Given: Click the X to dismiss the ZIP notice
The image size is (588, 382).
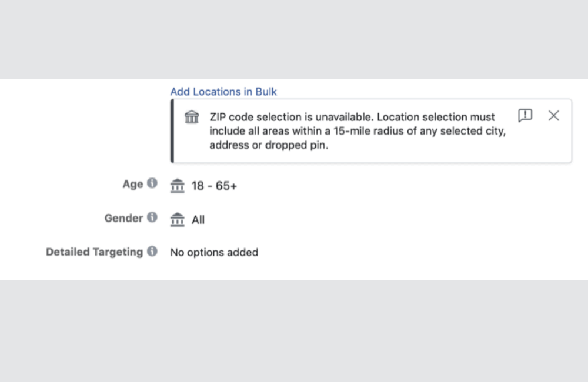Looking at the screenshot, I should coord(553,116).
